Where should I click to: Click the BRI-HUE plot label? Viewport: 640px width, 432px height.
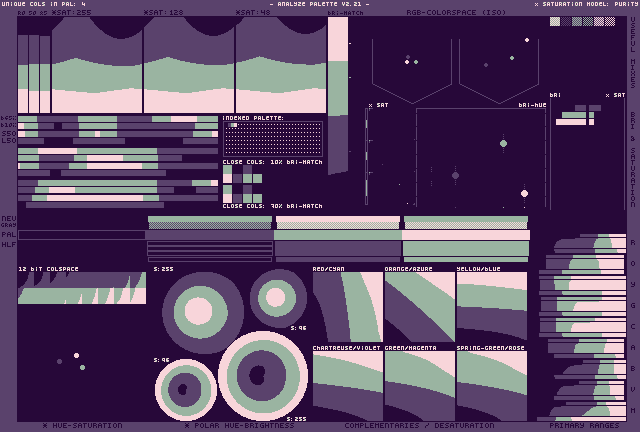pos(532,105)
